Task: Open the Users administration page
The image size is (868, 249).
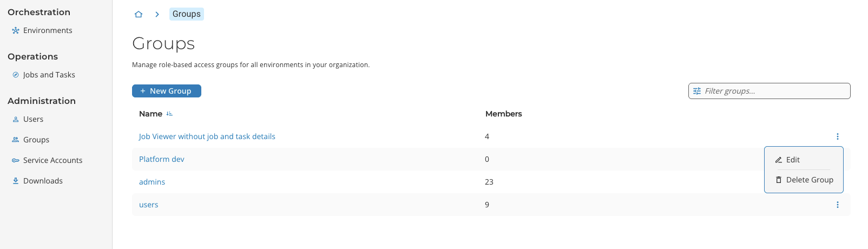Action: [33, 119]
